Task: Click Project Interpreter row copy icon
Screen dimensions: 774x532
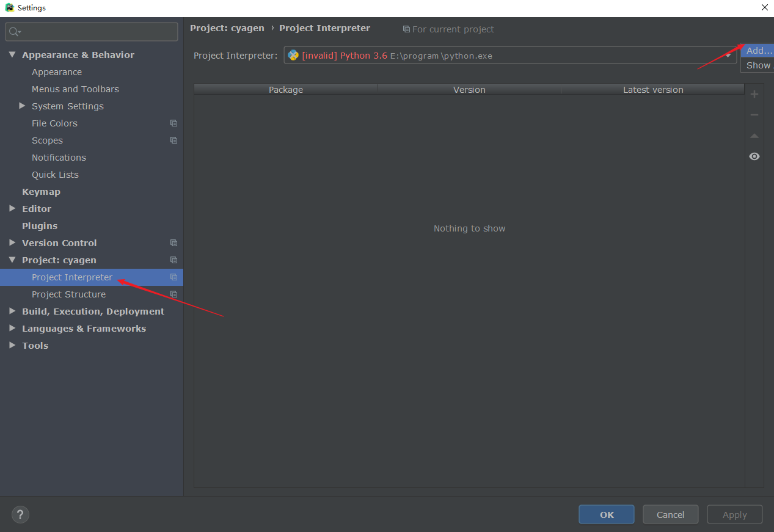Action: pos(173,277)
